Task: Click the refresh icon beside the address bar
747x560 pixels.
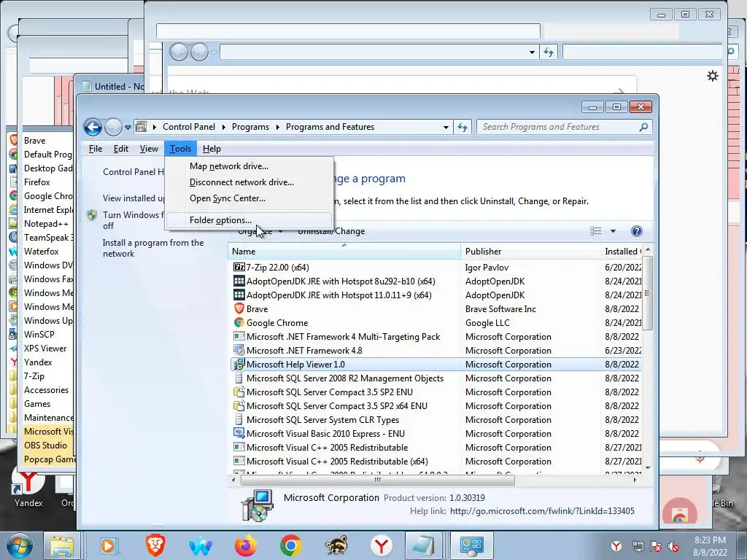Action: pos(462,127)
